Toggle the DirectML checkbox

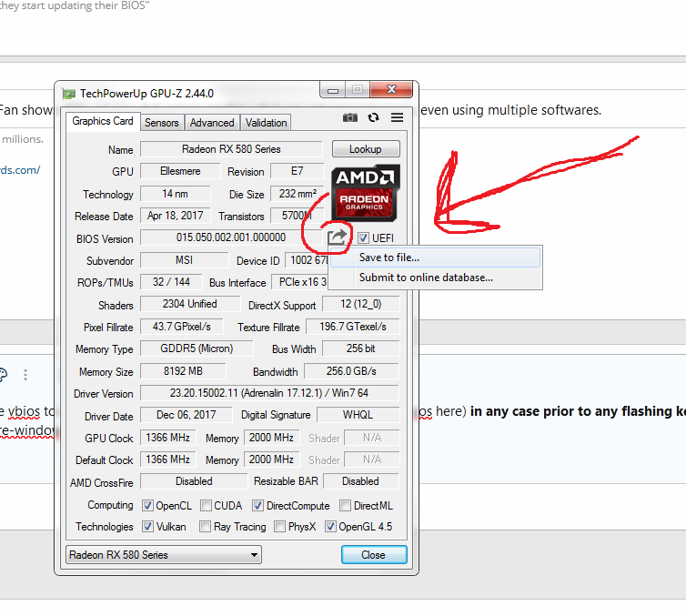(x=345, y=506)
